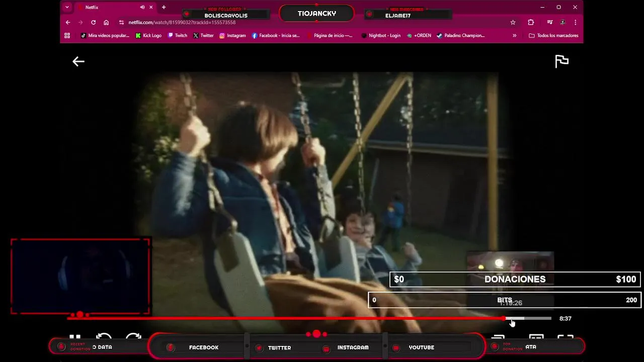The width and height of the screenshot is (644, 362).
Task: Open the three-dot browser menu
Action: 575,22
